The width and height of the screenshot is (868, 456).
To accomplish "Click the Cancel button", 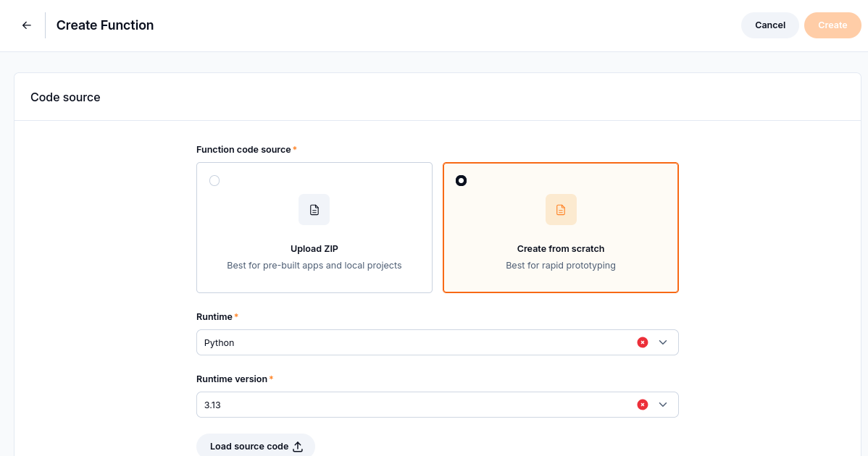I will [x=770, y=25].
